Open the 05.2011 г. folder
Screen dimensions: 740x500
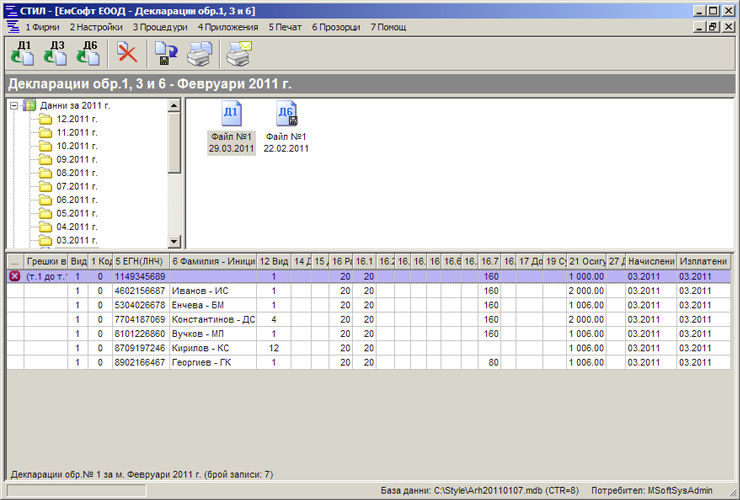76,213
